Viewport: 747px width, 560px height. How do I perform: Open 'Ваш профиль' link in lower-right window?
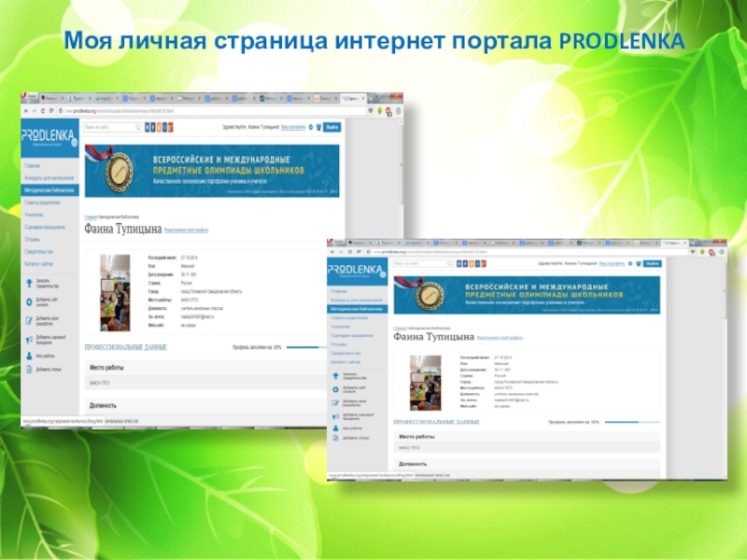pos(612,263)
